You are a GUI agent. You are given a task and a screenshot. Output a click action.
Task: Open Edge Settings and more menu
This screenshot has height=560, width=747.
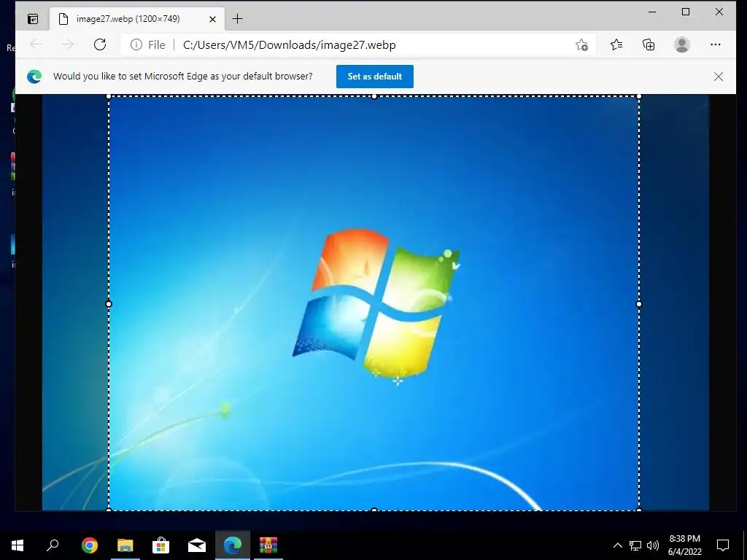pyautogui.click(x=716, y=44)
